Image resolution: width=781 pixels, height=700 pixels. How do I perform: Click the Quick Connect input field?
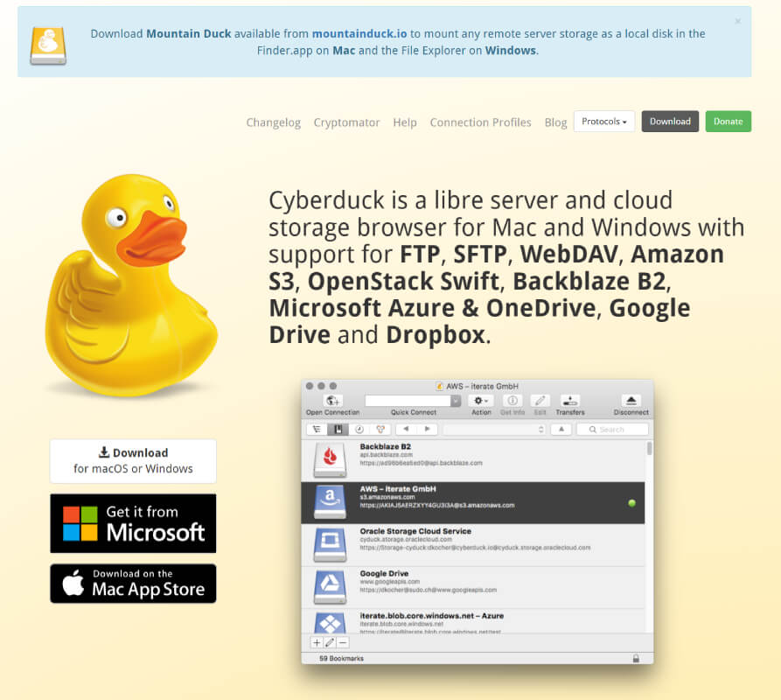point(408,401)
